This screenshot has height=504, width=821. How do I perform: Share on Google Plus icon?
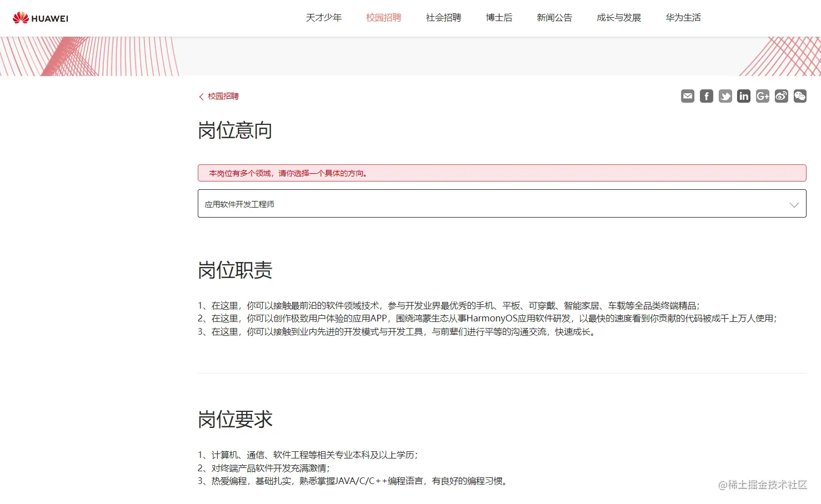tap(763, 96)
